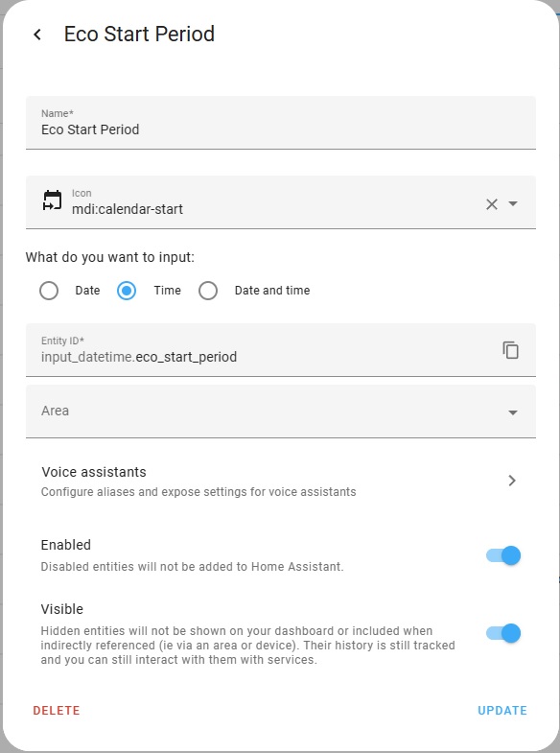Viewport: 560px width, 753px height.
Task: Click the UPDATE button
Action: (x=502, y=710)
